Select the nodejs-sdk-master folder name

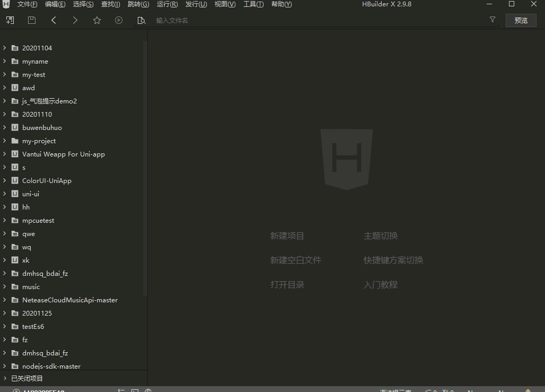[x=51, y=366]
